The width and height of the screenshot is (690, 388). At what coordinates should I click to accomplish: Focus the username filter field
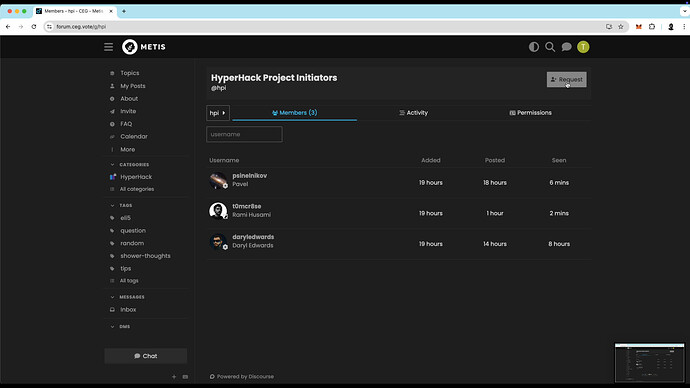[x=244, y=134]
